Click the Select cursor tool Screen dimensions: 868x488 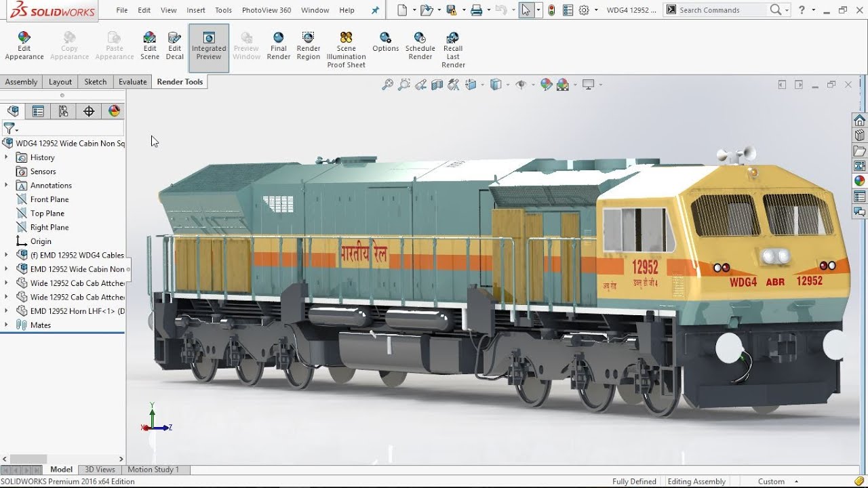[x=526, y=10]
